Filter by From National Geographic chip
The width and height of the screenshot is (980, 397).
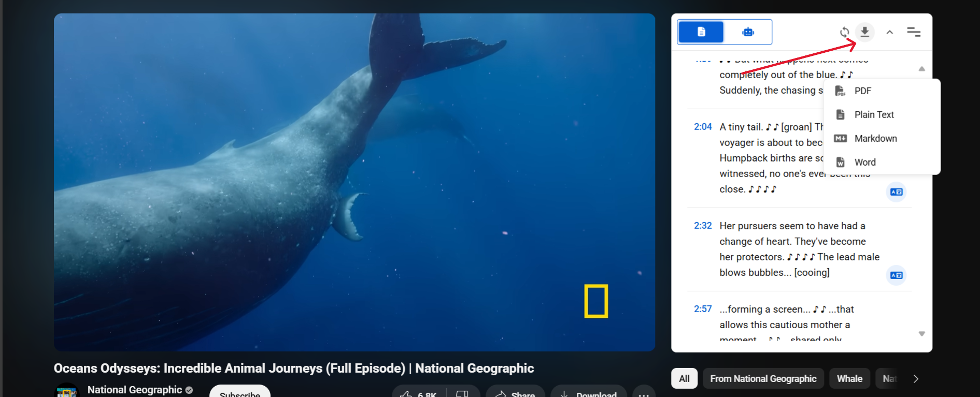pos(763,379)
